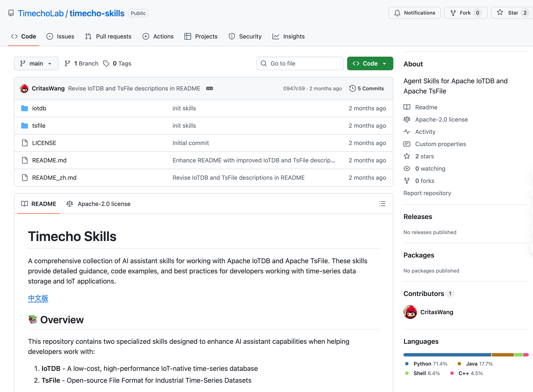Expand the green Code dropdown
The width and height of the screenshot is (533, 392).
(370, 63)
